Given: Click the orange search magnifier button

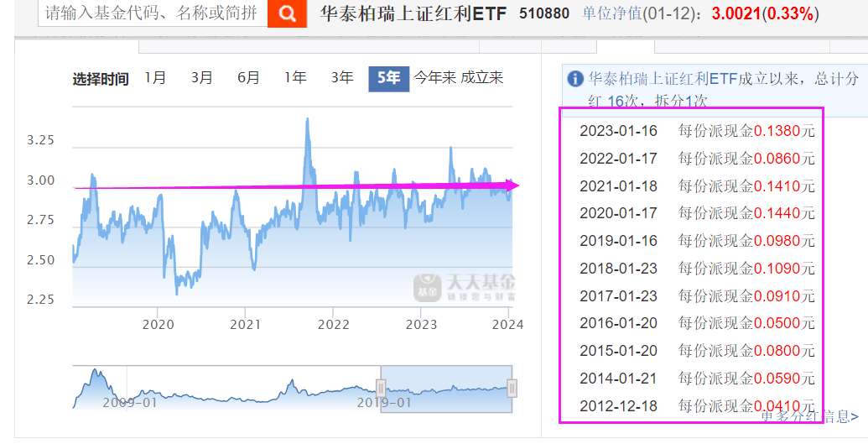Looking at the screenshot, I should pos(287,13).
